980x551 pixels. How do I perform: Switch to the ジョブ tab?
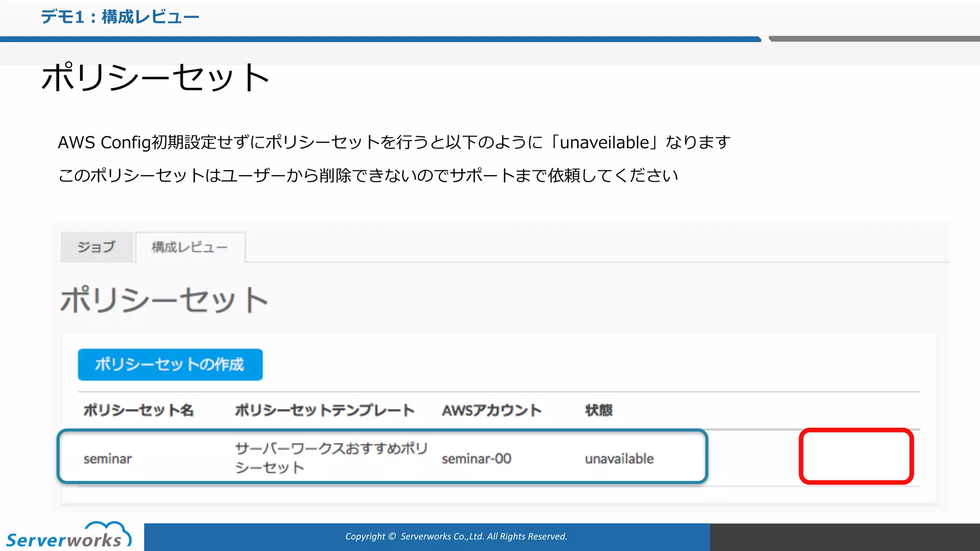[97, 247]
